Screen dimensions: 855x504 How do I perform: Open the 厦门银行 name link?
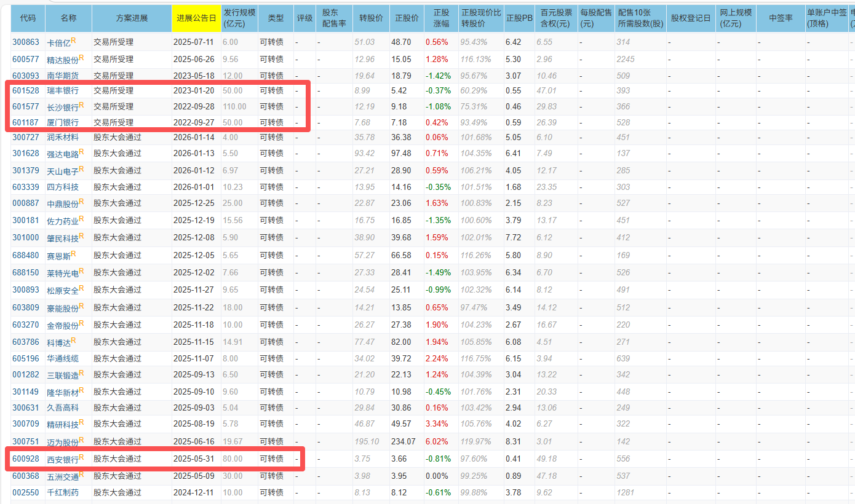(63, 123)
